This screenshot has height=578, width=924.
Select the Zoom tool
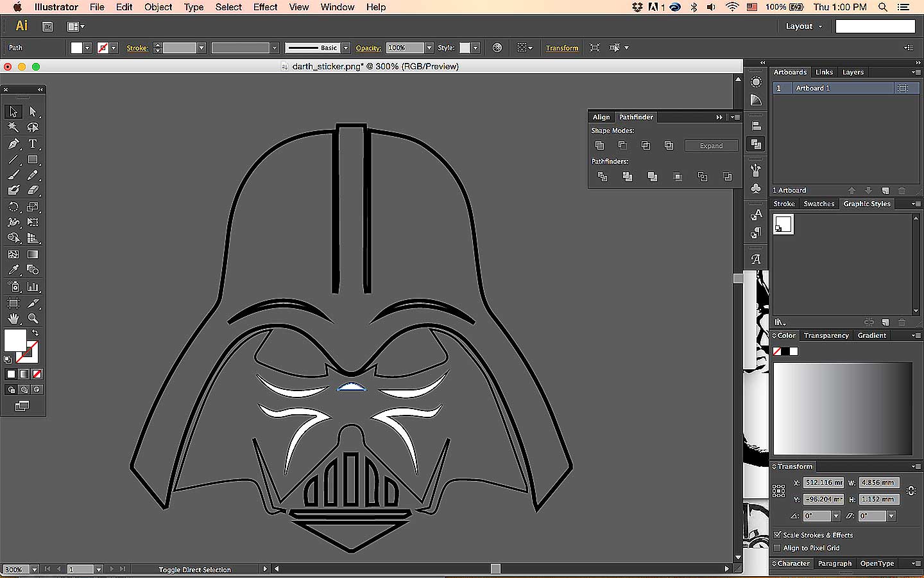(33, 319)
